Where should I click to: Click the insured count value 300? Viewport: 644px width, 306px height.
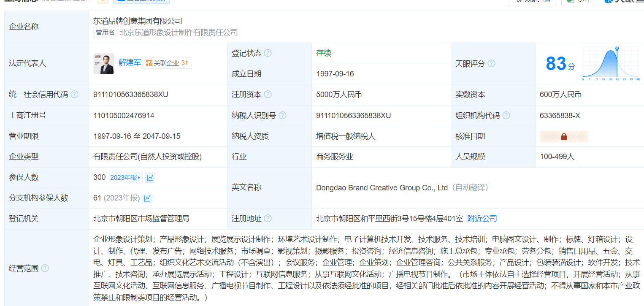[99, 177]
